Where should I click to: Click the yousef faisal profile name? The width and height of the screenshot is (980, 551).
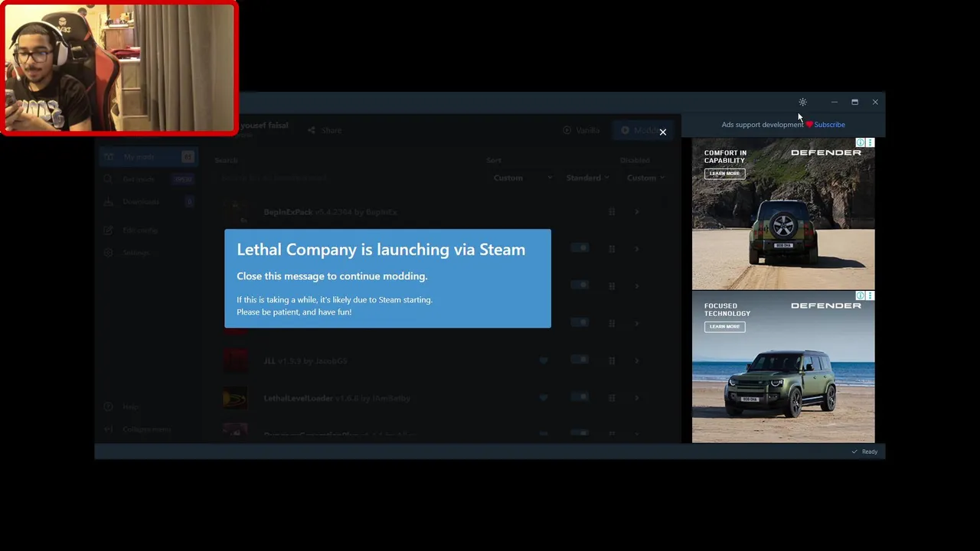(x=264, y=126)
